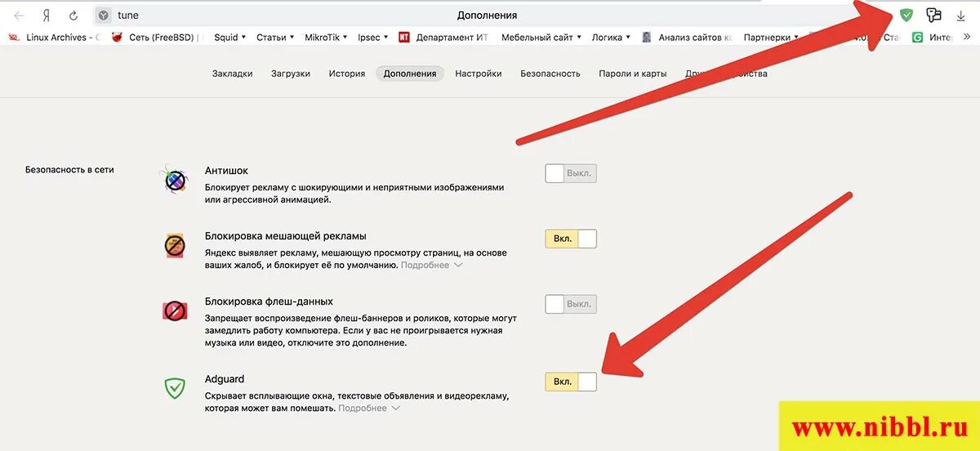The height and width of the screenshot is (451, 980).
Task: Expand Подробнее under Adguard description
Action: 370,409
